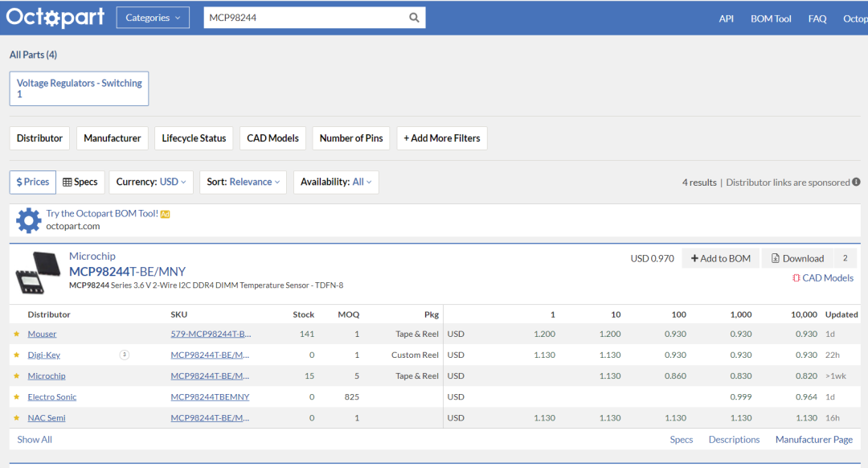Open the Specs link below table
The image size is (868, 468).
(682, 439)
